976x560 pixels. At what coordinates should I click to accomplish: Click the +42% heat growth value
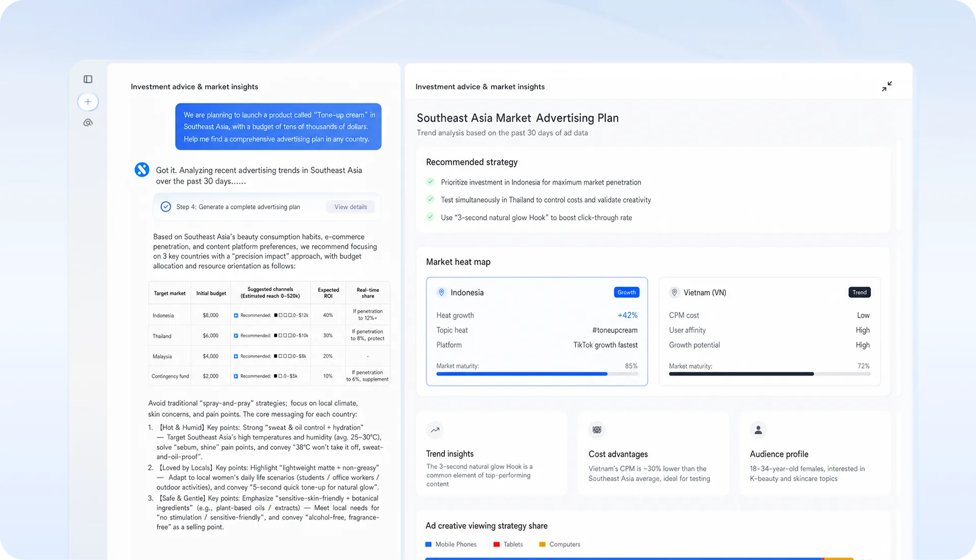point(627,316)
